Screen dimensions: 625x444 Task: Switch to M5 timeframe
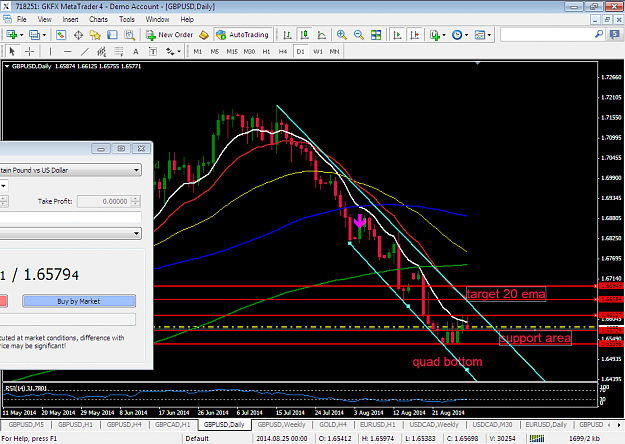point(214,51)
